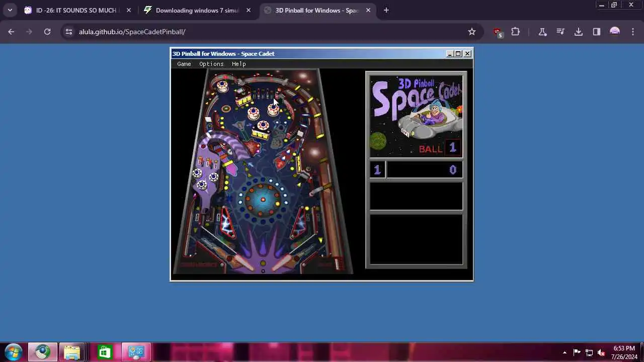
Task: Minimize the Chrome browser window
Action: [x=601, y=5]
